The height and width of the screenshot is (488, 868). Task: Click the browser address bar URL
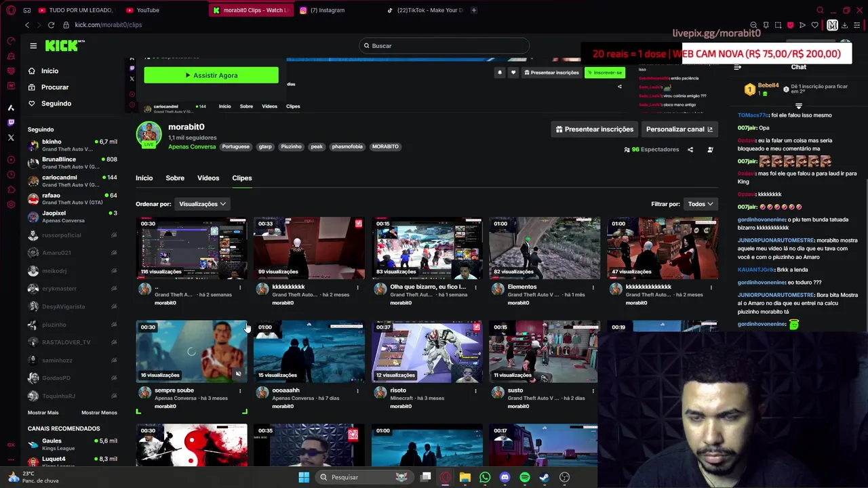tap(108, 25)
